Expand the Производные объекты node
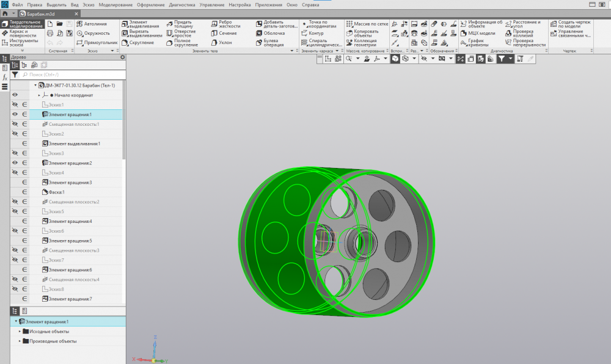611x364 pixels. point(20,341)
